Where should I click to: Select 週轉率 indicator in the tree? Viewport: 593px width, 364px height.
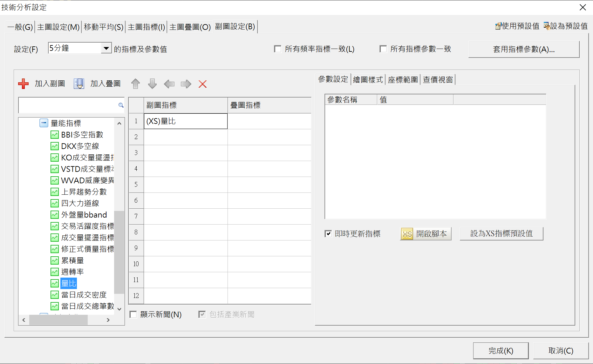72,272
